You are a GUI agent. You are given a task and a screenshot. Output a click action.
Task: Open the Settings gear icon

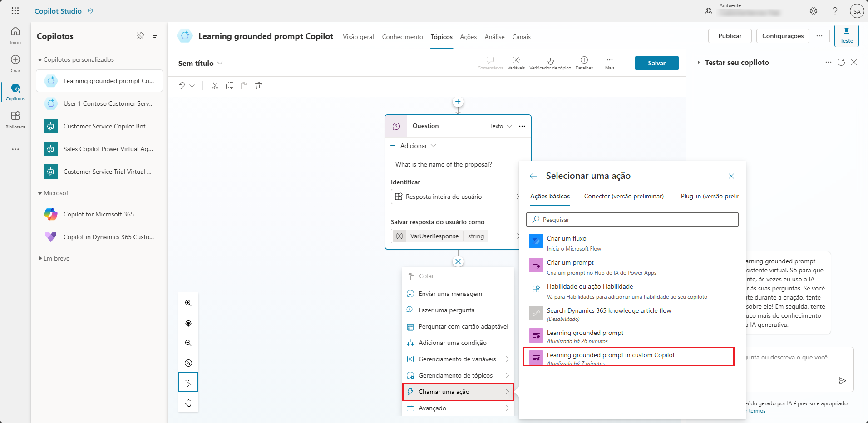(814, 11)
